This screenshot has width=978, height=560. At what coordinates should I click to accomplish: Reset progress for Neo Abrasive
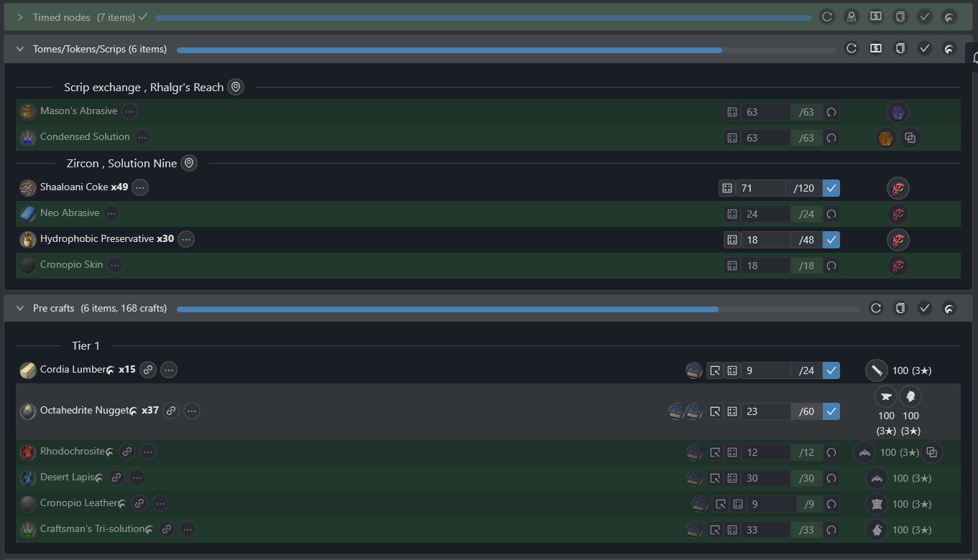pos(831,214)
